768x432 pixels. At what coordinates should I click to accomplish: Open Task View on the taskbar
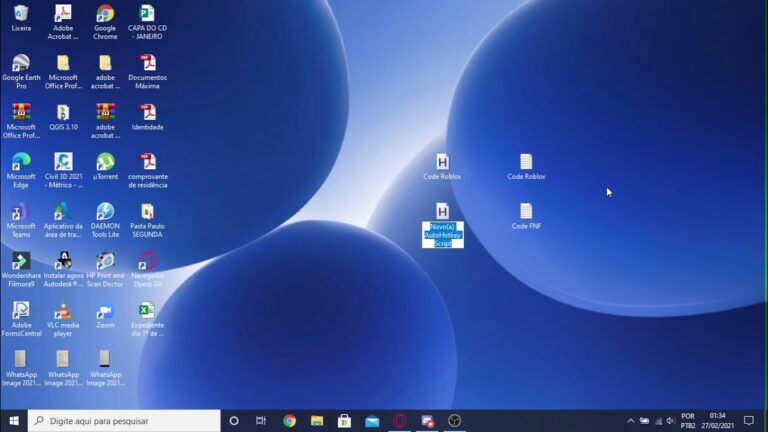(x=261, y=421)
